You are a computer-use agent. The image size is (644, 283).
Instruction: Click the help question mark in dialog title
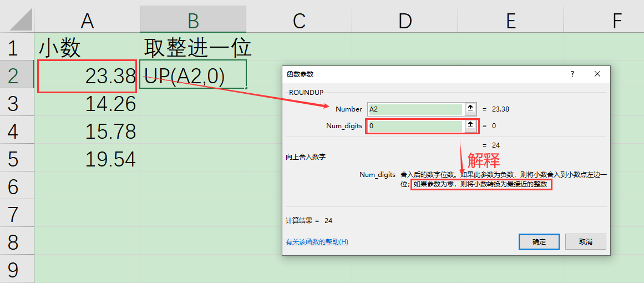[x=572, y=74]
